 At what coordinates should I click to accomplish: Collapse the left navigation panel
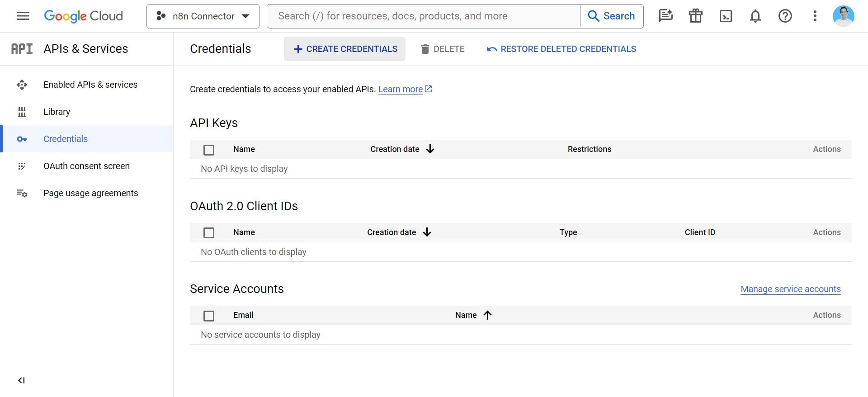pos(21,380)
